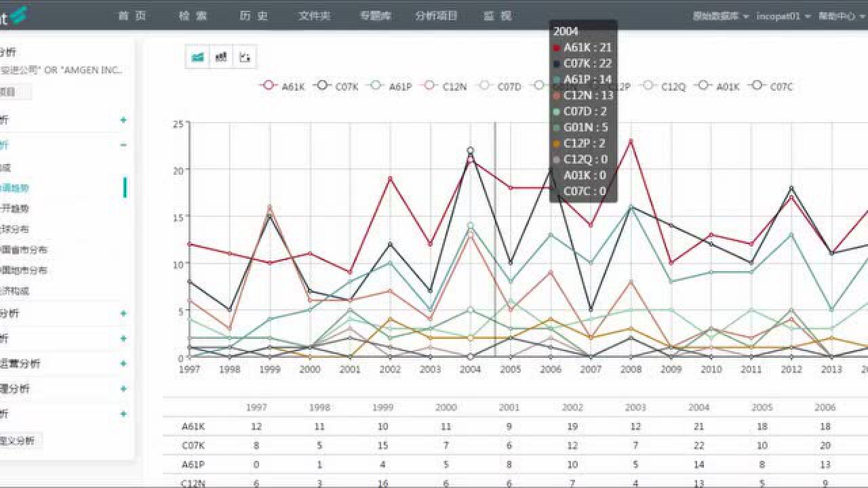The image size is (868, 488).
Task: Hide the C07D series legend marker
Action: pyautogui.click(x=484, y=86)
